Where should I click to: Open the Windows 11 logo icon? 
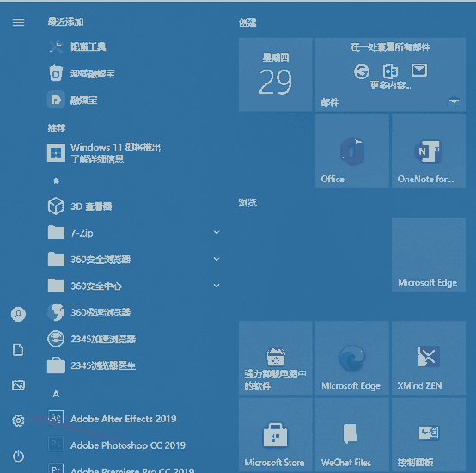[56, 153]
